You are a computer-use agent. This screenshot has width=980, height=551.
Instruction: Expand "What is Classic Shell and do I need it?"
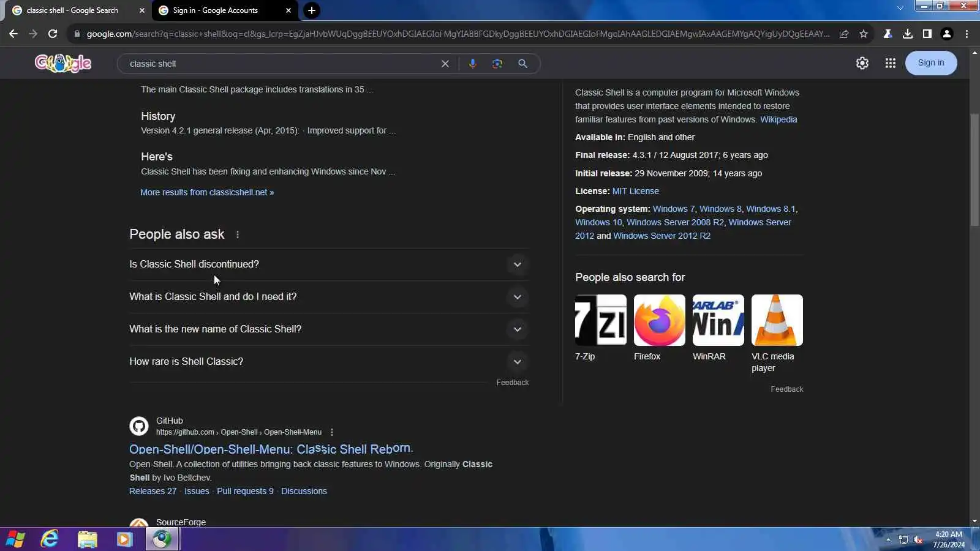point(329,297)
